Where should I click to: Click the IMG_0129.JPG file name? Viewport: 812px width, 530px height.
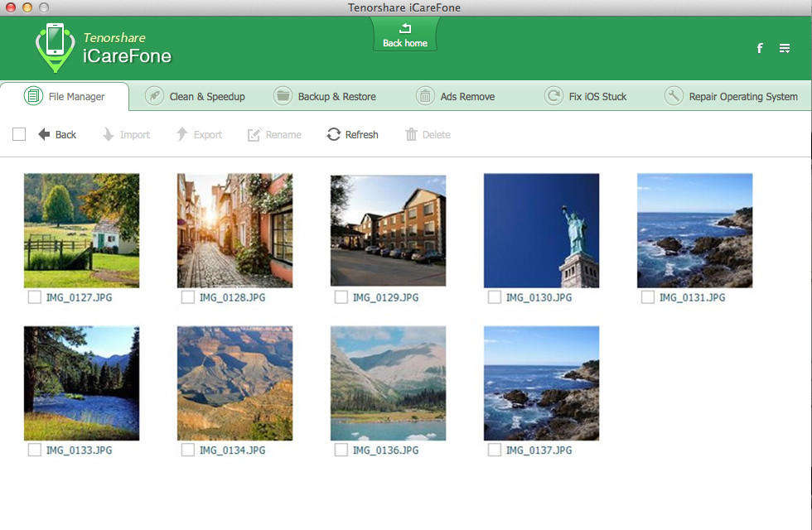pos(385,297)
